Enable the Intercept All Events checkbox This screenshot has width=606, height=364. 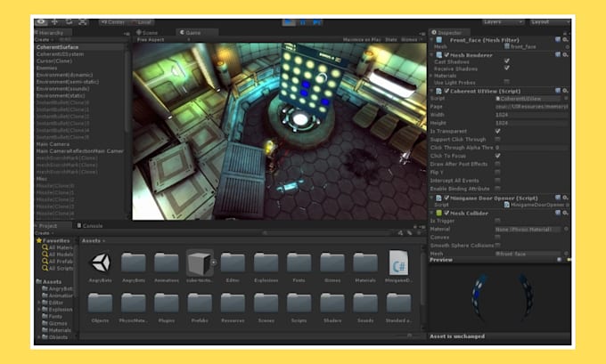[498, 181]
